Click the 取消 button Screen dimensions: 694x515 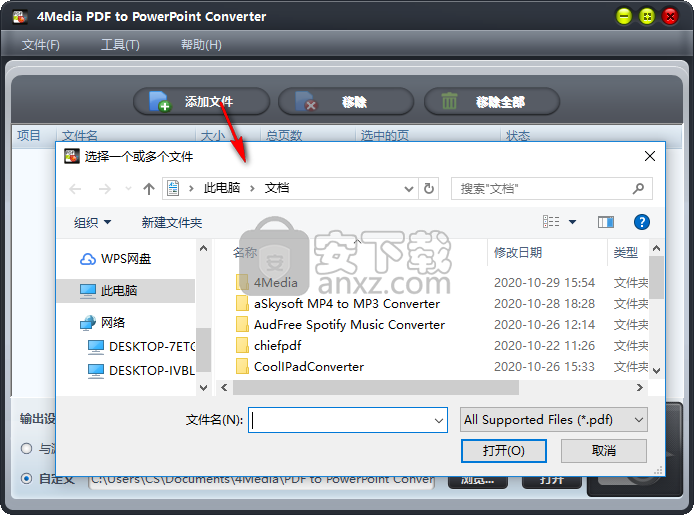[604, 451]
